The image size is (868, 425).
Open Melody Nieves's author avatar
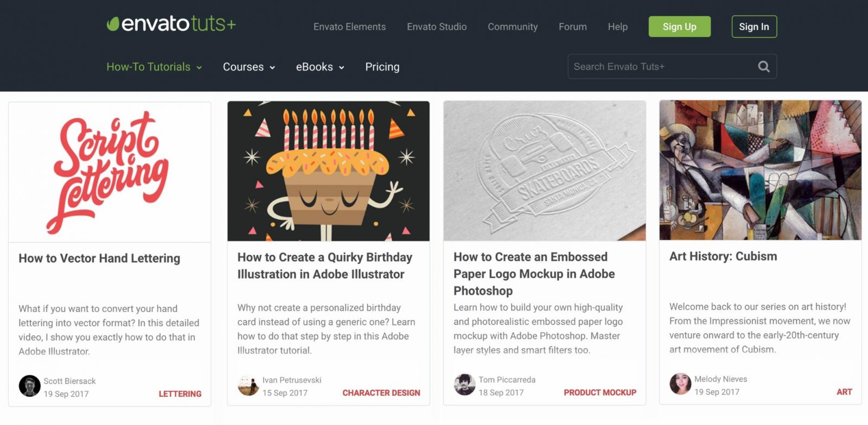[680, 383]
